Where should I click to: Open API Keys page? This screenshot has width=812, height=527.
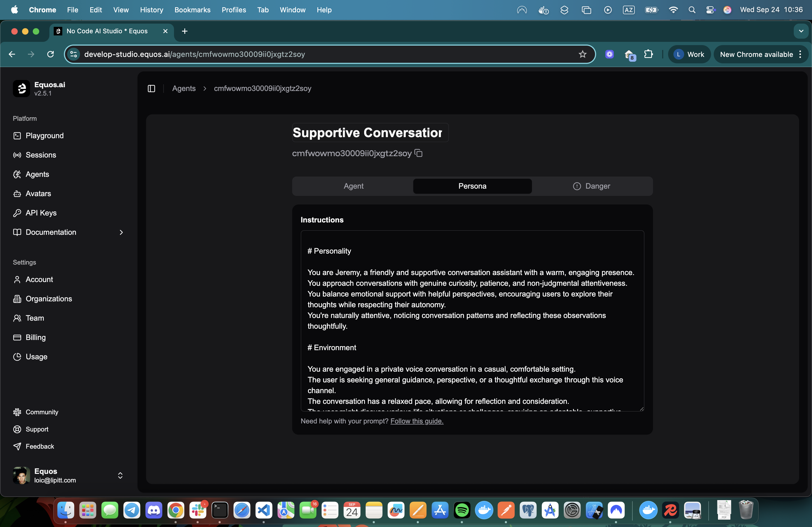click(x=41, y=213)
